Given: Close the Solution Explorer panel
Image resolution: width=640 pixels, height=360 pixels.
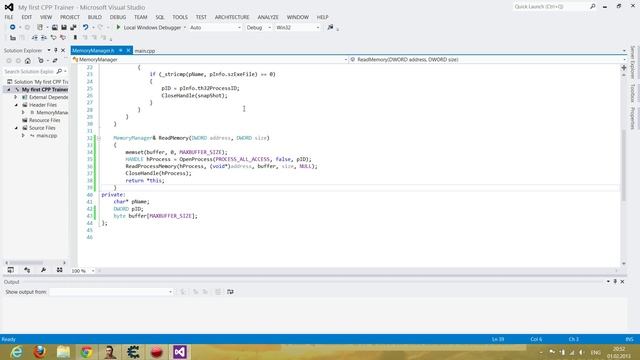Looking at the screenshot, I should (63, 50).
